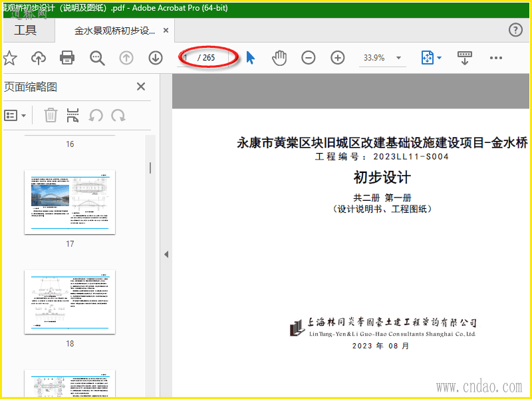Open the help question mark
Image resolution: width=532 pixels, height=399 pixels.
coord(515,30)
